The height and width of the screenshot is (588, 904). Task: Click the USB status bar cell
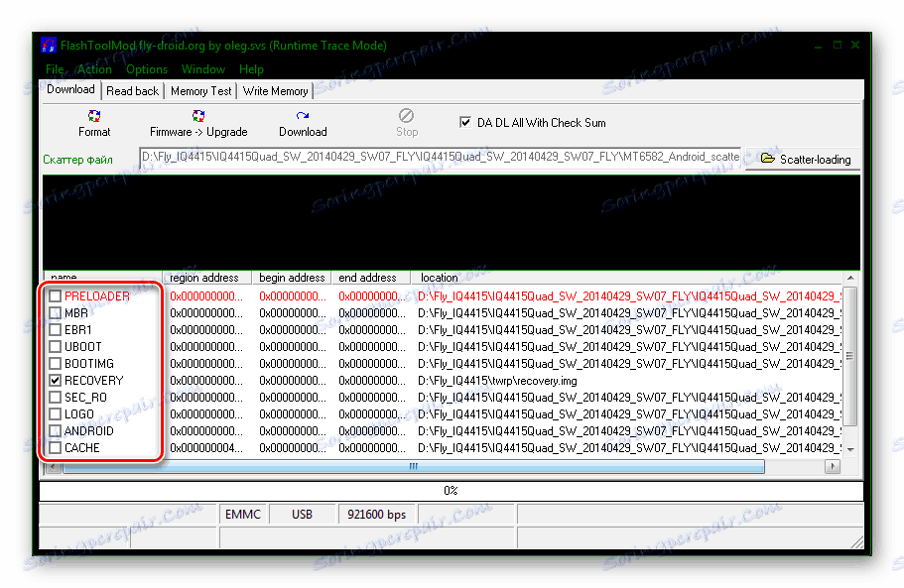point(302,515)
